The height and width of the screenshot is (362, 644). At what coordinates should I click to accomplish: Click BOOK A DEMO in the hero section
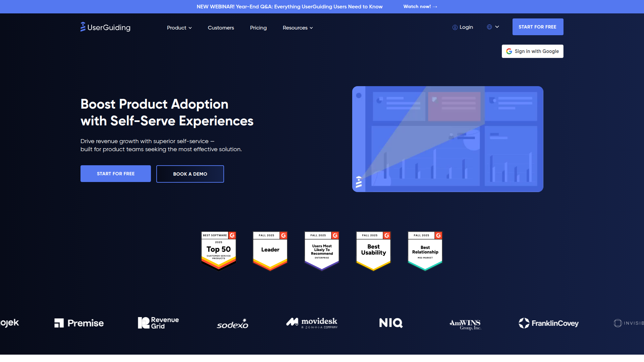pos(190,174)
